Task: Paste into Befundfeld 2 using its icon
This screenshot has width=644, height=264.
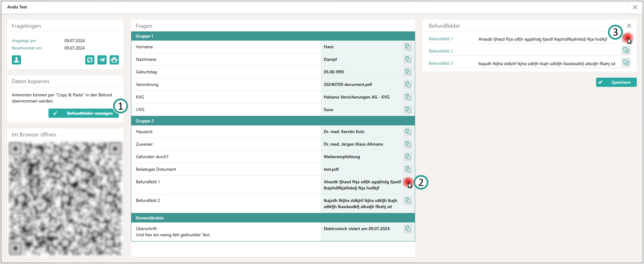Action: [626, 50]
